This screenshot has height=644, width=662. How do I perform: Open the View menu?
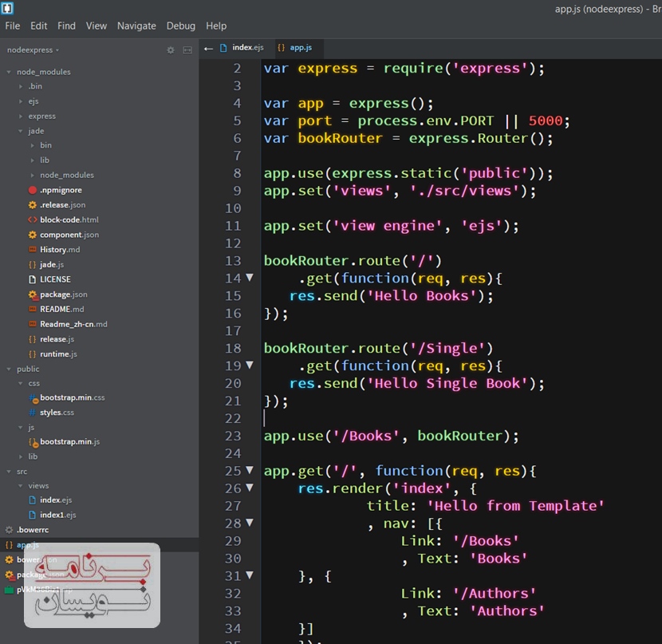point(97,26)
